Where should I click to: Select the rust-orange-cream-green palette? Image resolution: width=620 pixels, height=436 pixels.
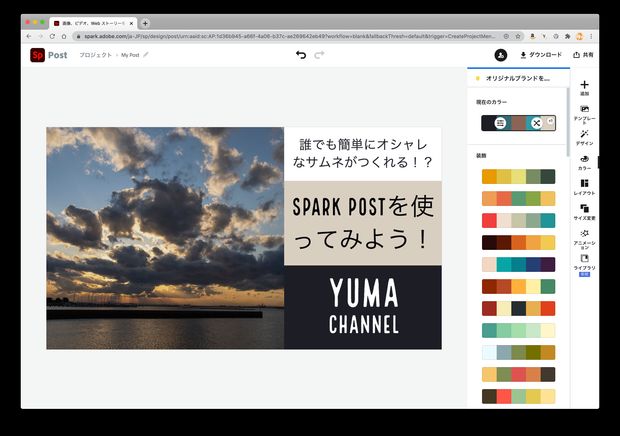click(x=518, y=287)
